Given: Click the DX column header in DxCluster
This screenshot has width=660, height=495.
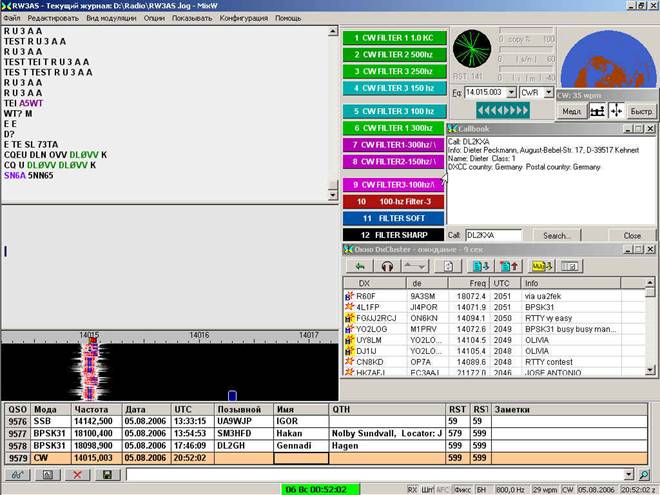Looking at the screenshot, I should point(375,283).
